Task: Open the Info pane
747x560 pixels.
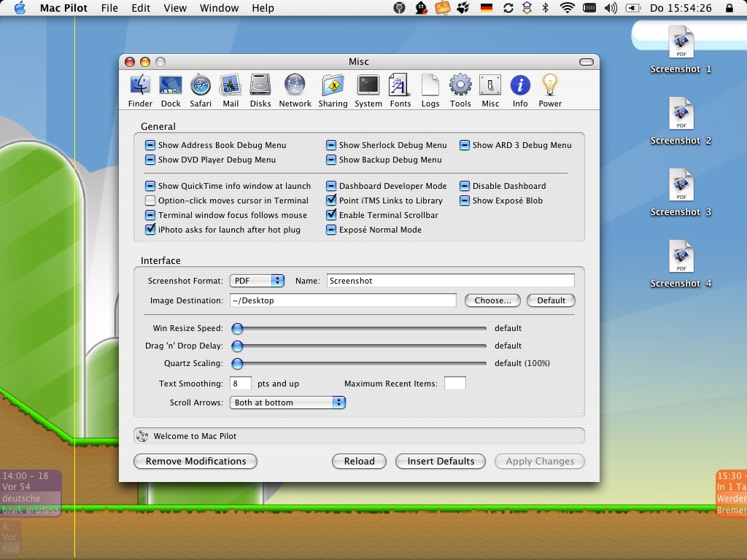Action: [x=520, y=90]
